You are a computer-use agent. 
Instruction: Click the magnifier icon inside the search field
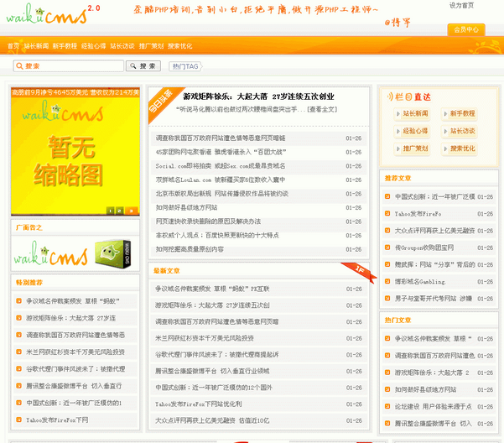(19, 66)
